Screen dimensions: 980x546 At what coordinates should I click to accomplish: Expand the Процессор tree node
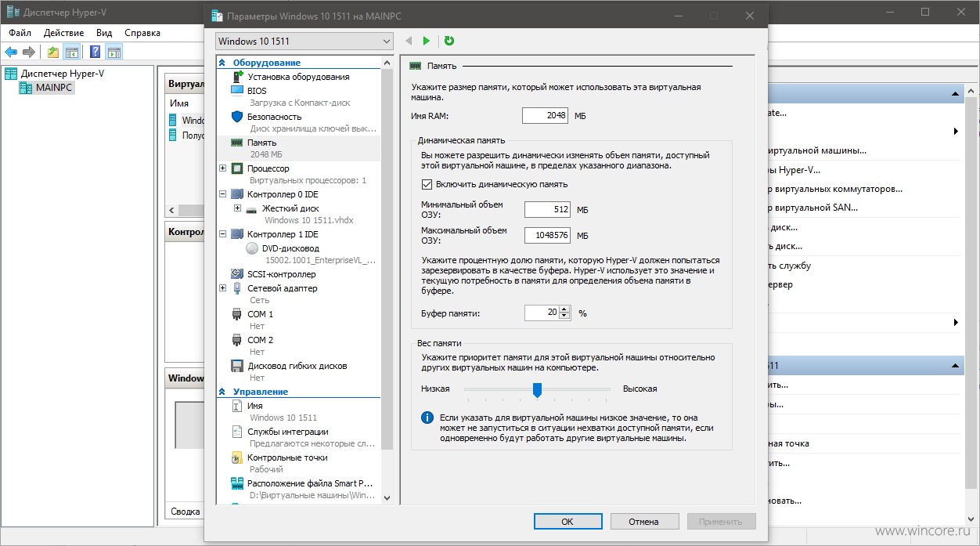coord(223,168)
